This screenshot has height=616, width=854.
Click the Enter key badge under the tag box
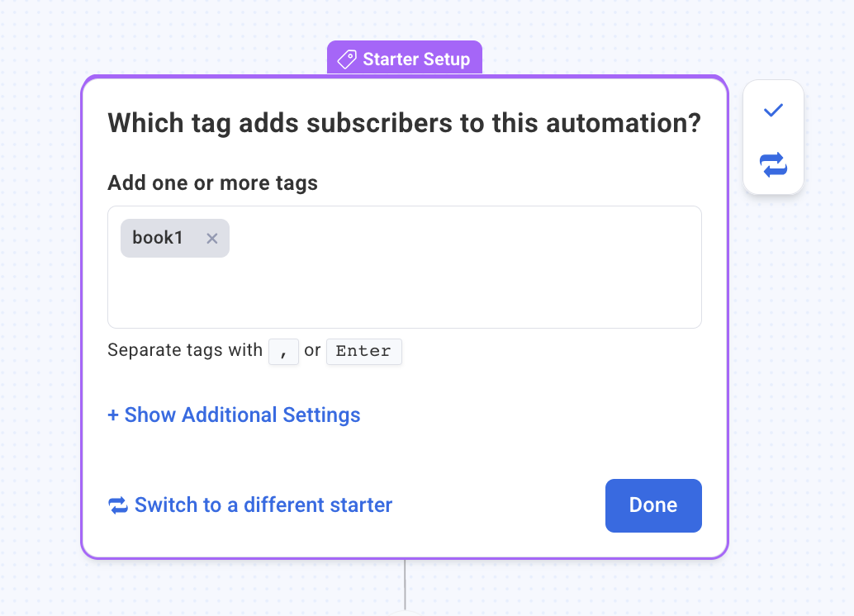(x=364, y=351)
